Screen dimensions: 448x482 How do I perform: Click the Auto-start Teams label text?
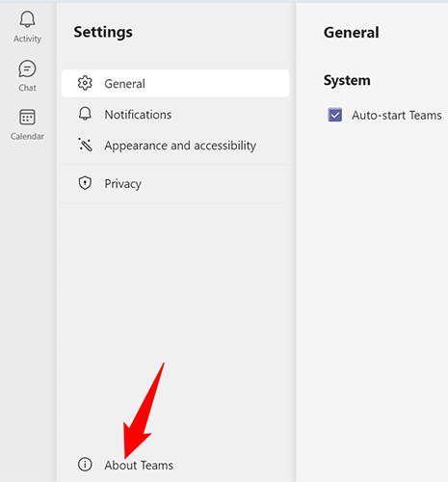tap(397, 115)
